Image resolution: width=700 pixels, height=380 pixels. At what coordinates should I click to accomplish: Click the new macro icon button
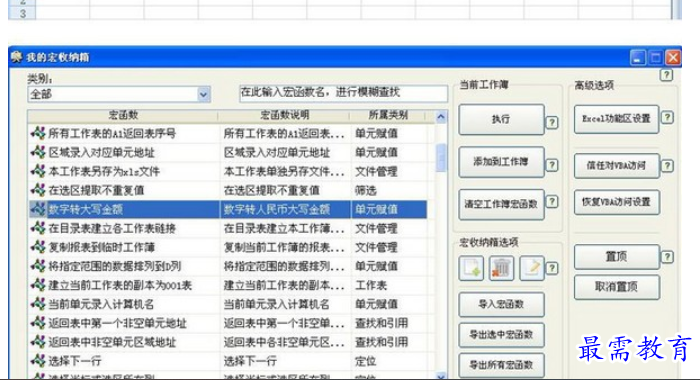click(x=471, y=268)
